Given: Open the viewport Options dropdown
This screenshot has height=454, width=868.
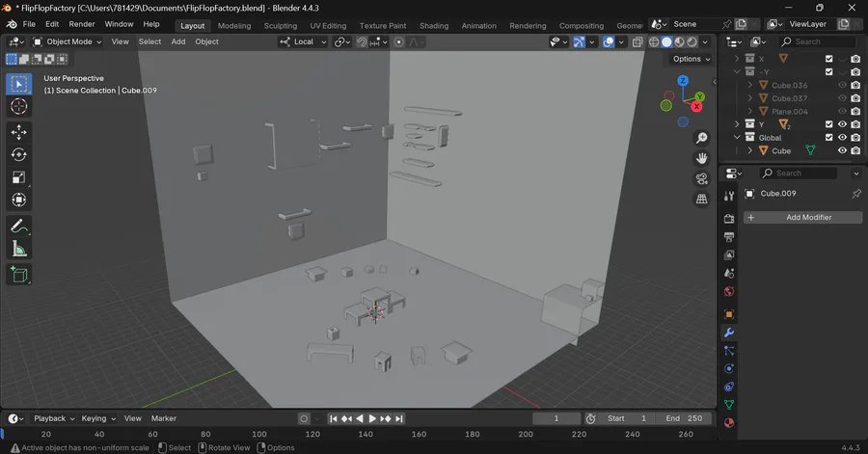Looking at the screenshot, I should (x=692, y=59).
